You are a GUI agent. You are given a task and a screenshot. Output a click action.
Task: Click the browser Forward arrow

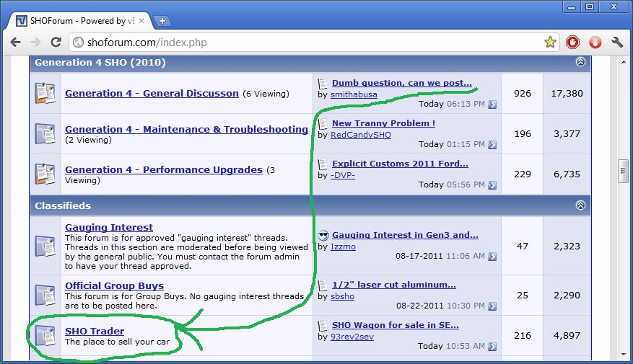coord(35,42)
